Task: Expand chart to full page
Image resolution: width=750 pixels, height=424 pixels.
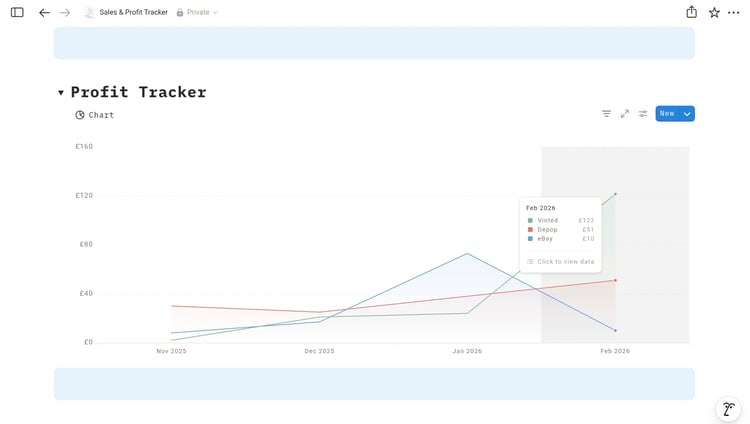Action: 624,114
